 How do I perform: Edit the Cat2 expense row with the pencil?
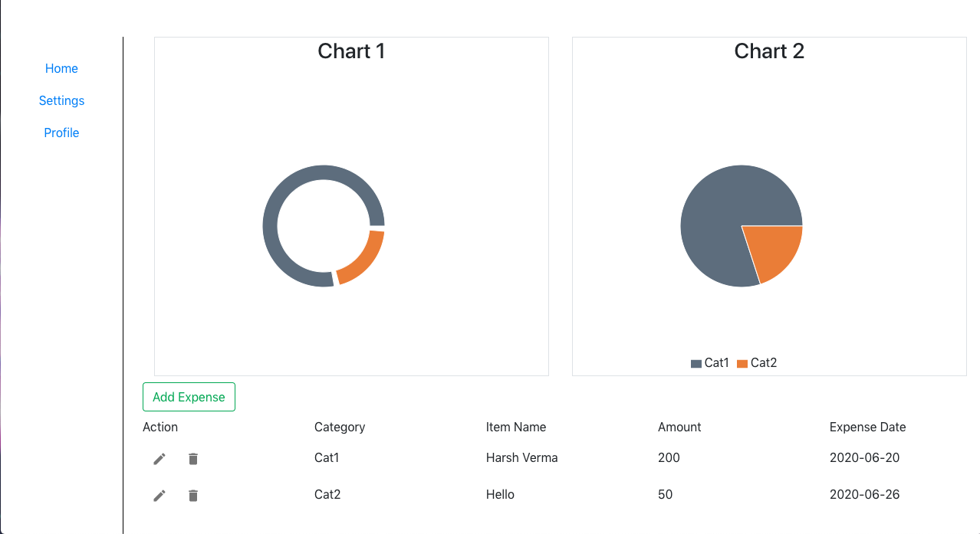click(x=159, y=496)
